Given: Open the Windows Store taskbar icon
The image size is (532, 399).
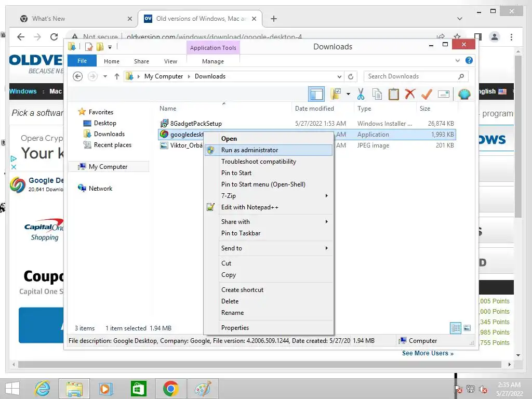Looking at the screenshot, I should coord(138,389).
